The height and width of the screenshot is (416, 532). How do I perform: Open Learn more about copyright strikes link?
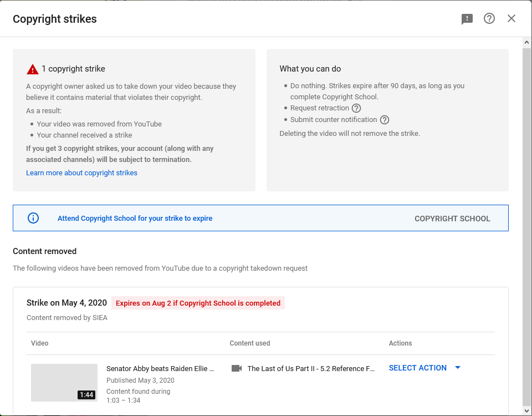(82, 173)
